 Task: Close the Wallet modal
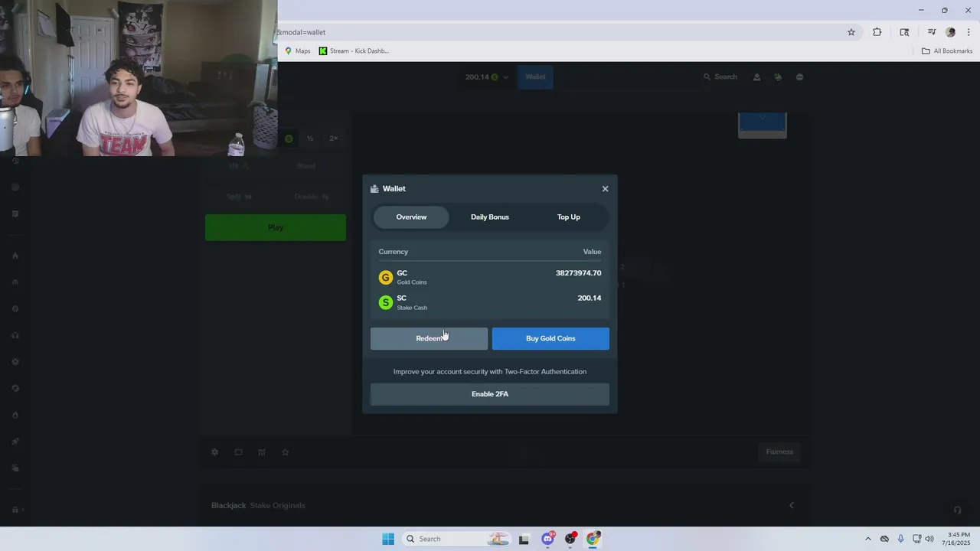pos(605,189)
